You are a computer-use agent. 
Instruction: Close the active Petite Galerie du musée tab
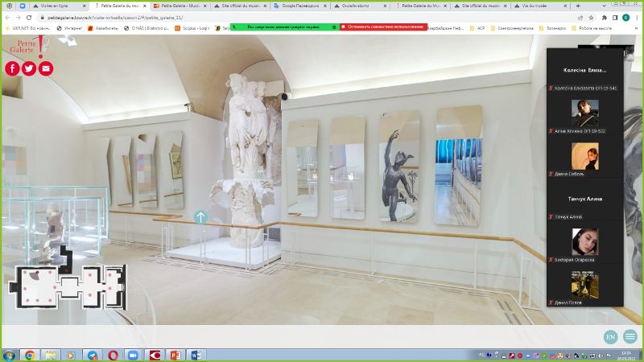(145, 6)
